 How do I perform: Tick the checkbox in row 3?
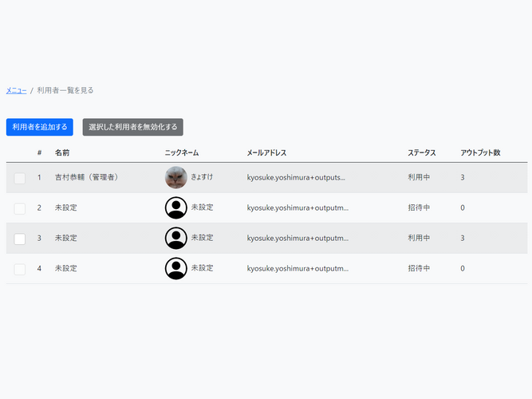20,239
